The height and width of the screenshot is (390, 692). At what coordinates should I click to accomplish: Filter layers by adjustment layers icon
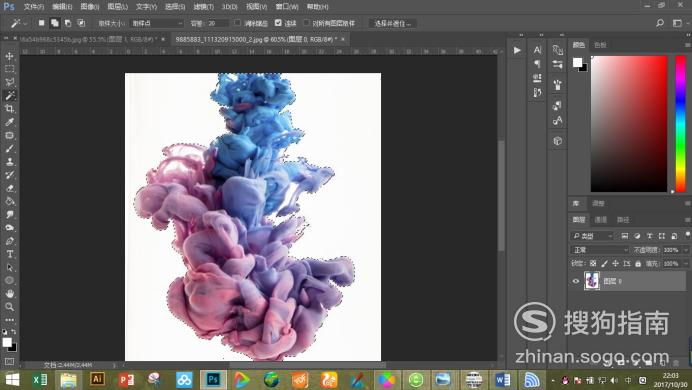[637, 236]
